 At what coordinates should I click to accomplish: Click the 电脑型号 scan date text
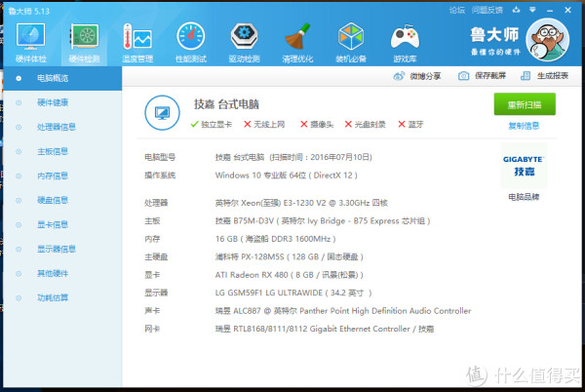coord(293,157)
